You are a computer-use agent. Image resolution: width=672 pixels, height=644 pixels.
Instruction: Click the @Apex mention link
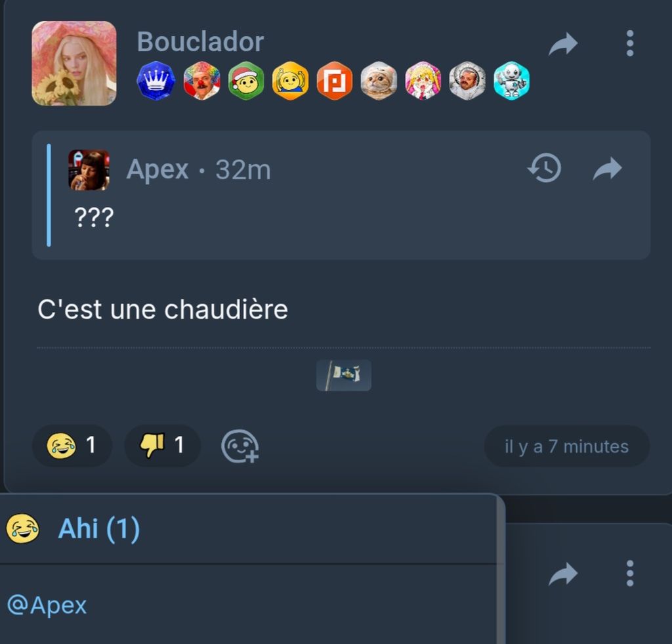[x=47, y=605]
